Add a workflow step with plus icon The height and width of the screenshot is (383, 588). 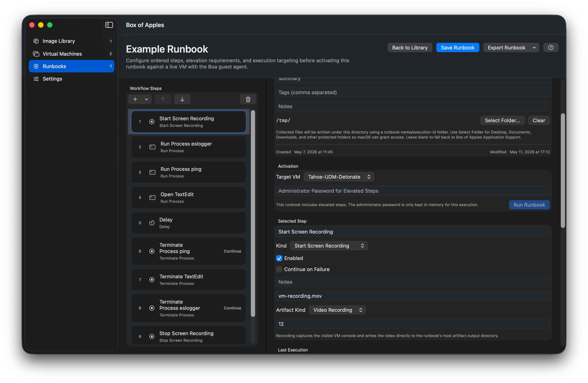(135, 99)
